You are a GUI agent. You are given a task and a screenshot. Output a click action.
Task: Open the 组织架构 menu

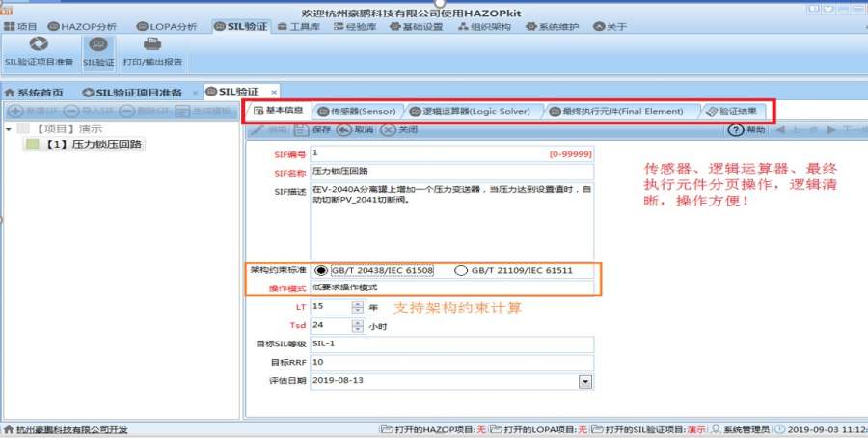(484, 27)
